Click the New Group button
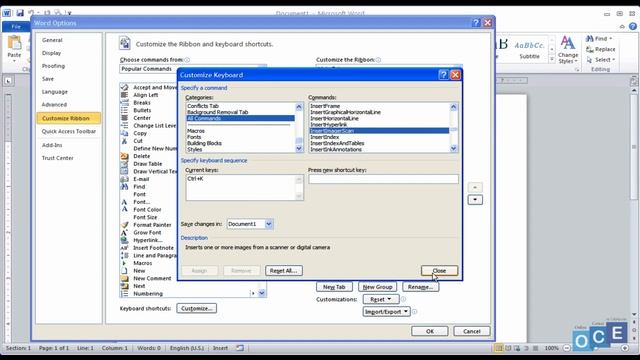This screenshot has height=360, width=640. 378,287
